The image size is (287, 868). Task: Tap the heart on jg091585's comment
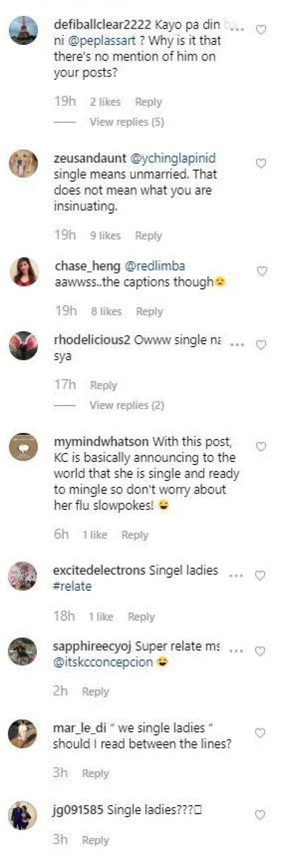(x=260, y=815)
